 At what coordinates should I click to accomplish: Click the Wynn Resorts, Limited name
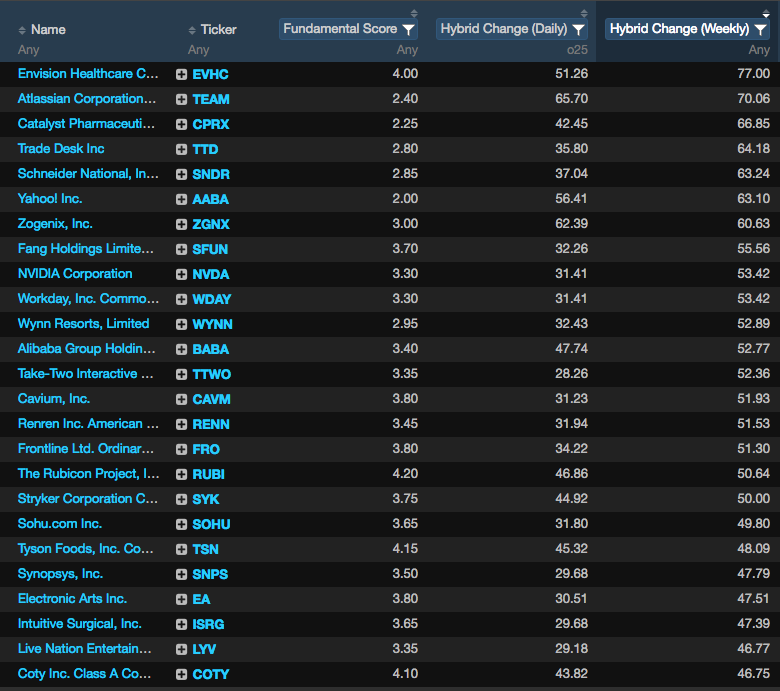83,323
